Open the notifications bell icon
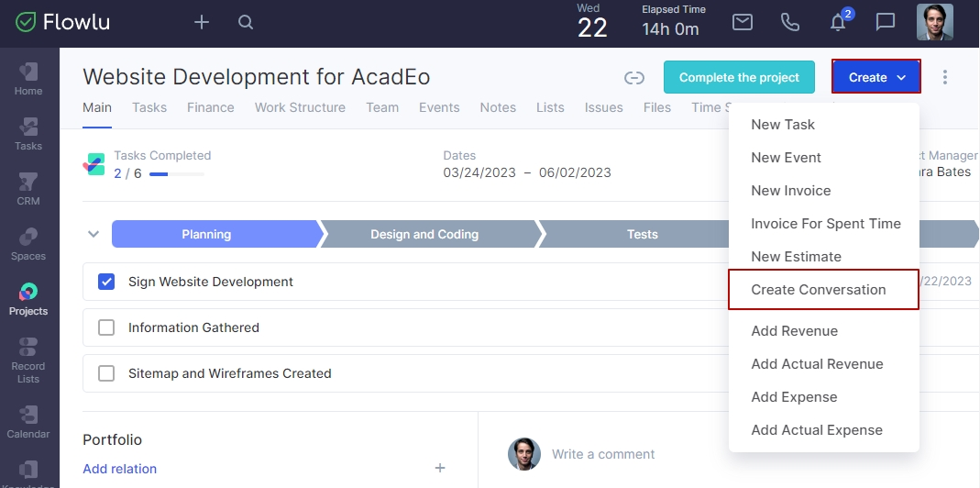The image size is (980, 488). 838,23
